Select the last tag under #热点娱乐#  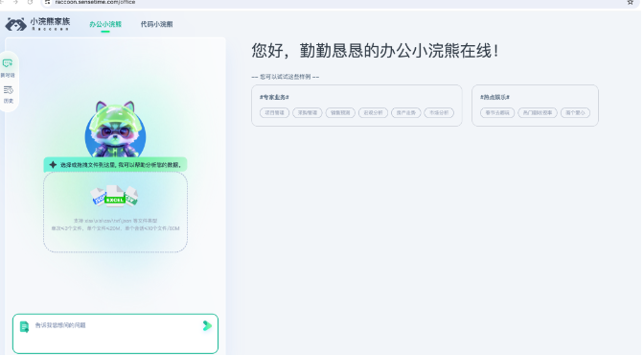(575, 113)
